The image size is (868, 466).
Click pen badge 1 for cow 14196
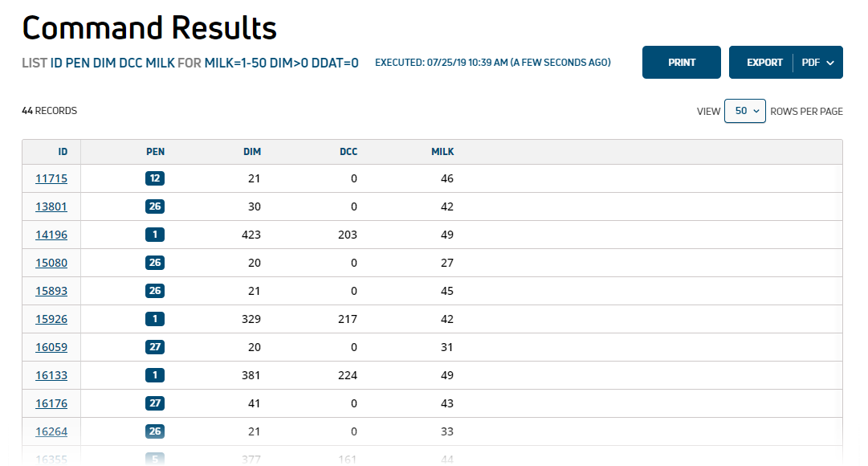[x=155, y=235]
